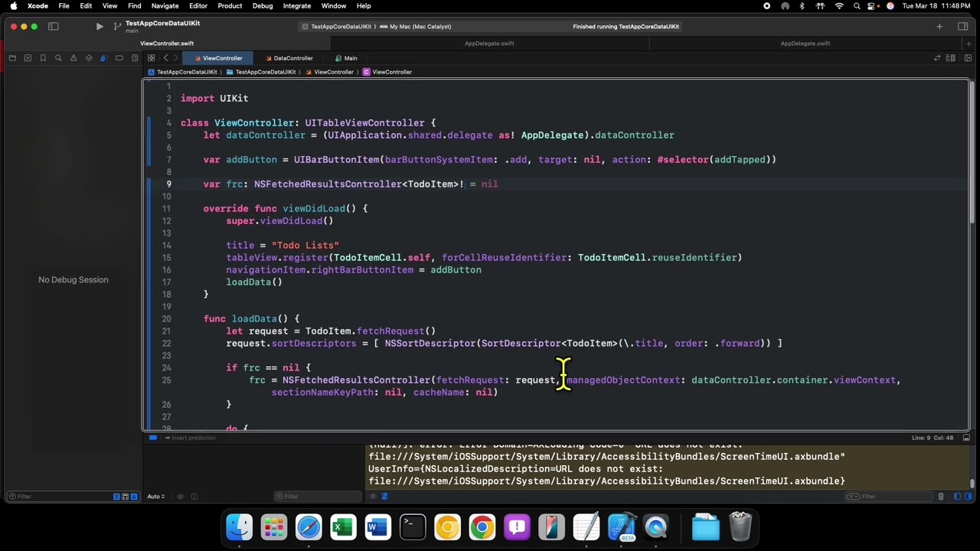Image resolution: width=980 pixels, height=551 pixels.
Task: Go back in editor history
Action: pyautogui.click(x=165, y=58)
